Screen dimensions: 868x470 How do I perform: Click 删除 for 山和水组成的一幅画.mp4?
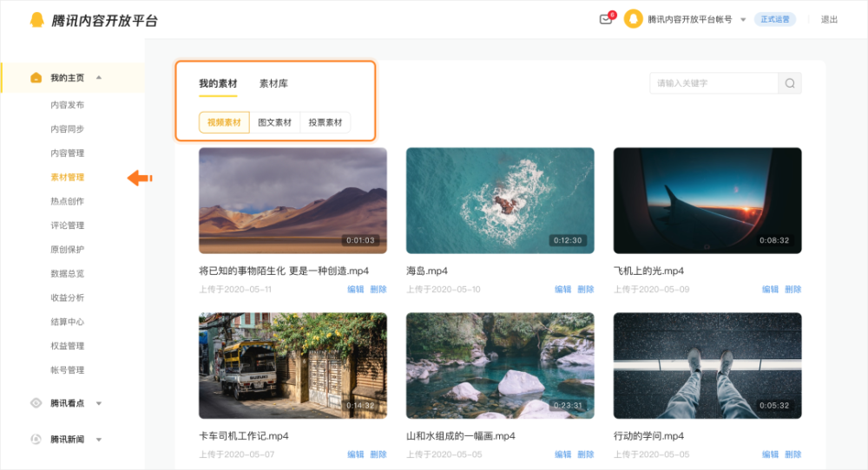coord(586,454)
